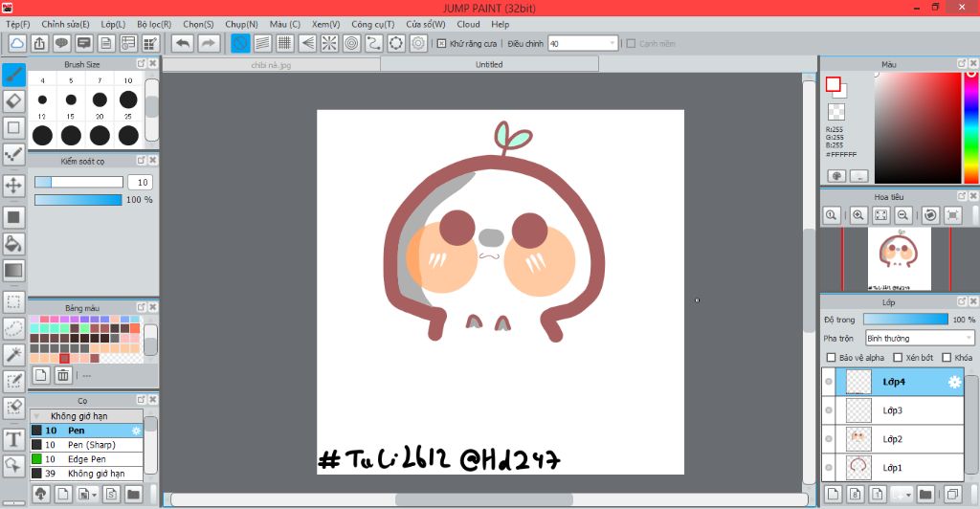Click the export share icon
The height and width of the screenshot is (509, 980).
tap(39, 43)
